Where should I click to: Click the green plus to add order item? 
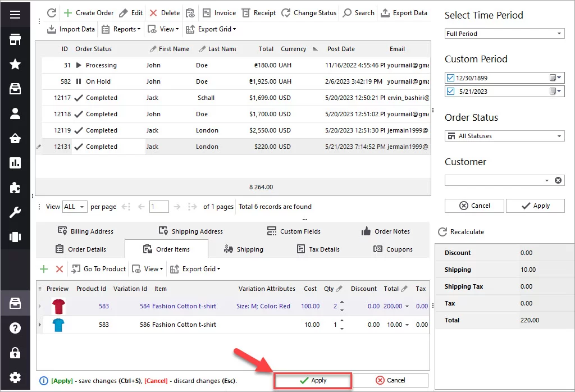pyautogui.click(x=44, y=269)
